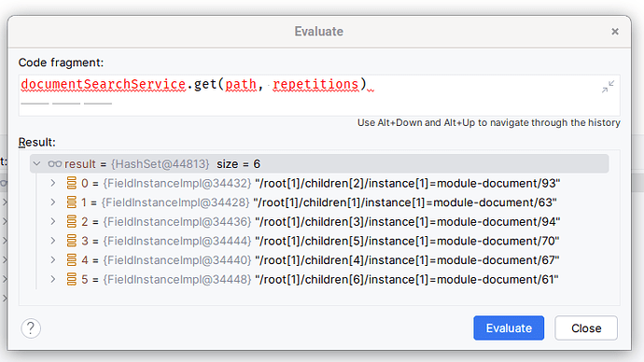The image size is (644, 362).
Task: Click object icon of entry 3
Action: click(72, 241)
